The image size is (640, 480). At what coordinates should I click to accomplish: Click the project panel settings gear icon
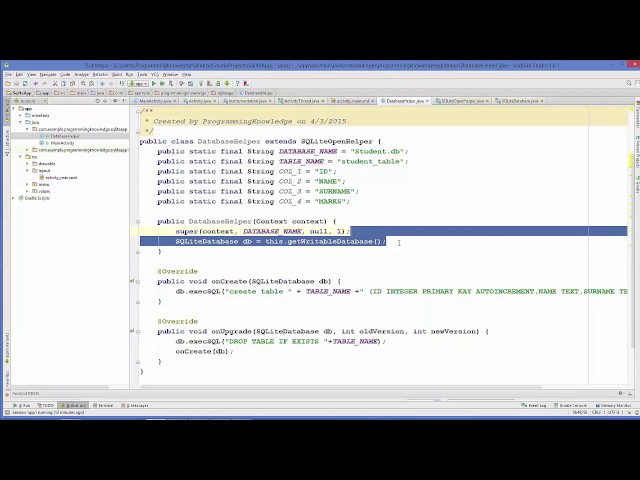click(x=116, y=101)
